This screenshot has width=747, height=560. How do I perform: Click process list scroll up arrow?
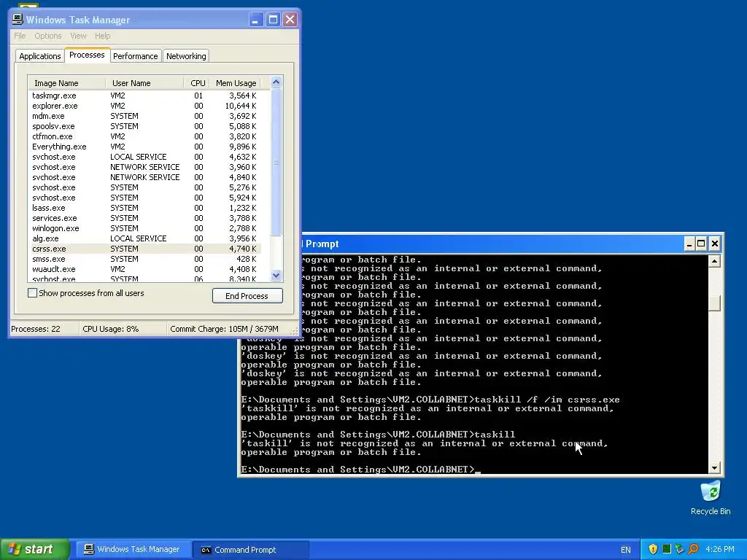tap(276, 82)
